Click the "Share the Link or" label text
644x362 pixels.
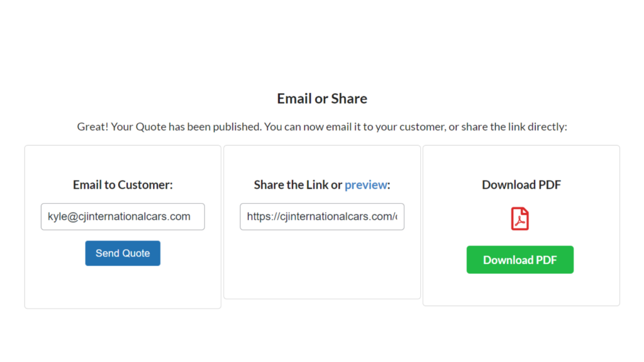297,185
